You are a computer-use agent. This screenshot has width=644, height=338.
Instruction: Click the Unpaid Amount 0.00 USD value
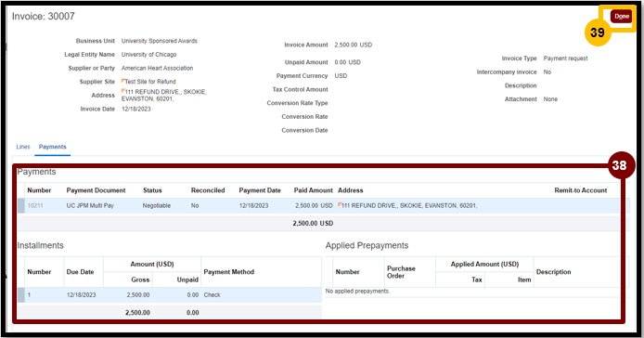347,62
